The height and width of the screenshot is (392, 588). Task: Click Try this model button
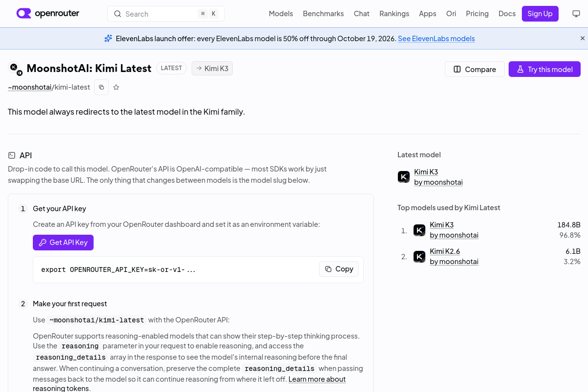point(544,69)
